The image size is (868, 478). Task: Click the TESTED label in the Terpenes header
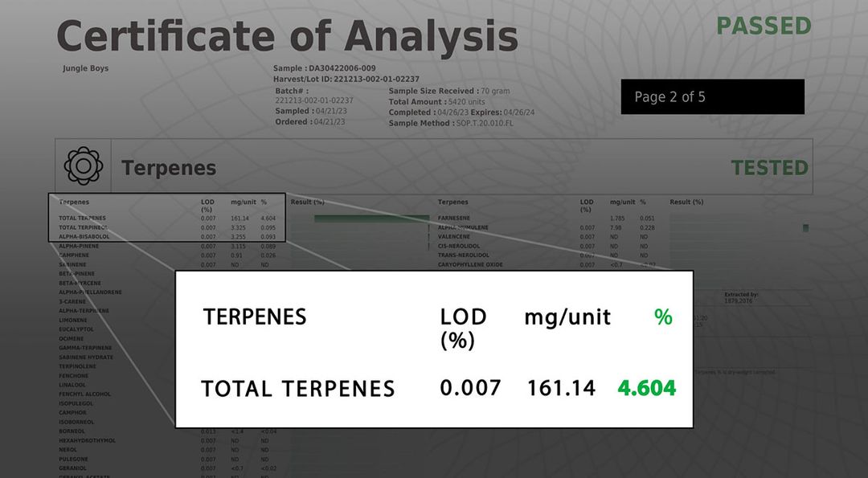pos(771,168)
